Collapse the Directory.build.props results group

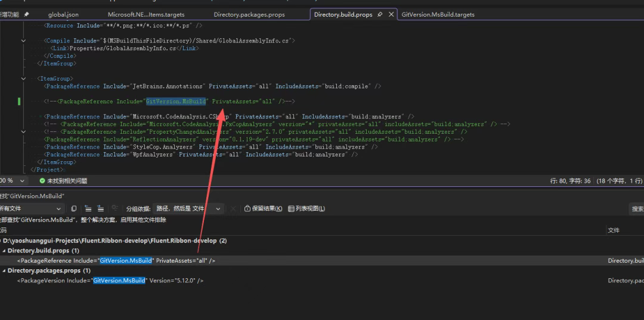[4, 251]
